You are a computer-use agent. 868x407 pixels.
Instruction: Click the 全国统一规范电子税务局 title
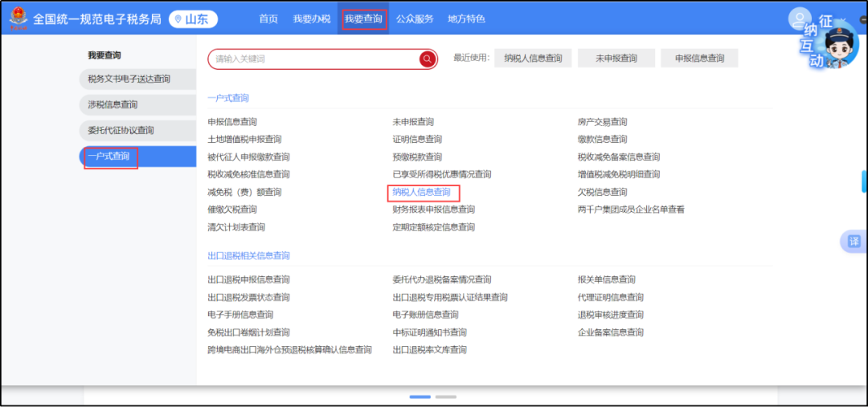97,19
